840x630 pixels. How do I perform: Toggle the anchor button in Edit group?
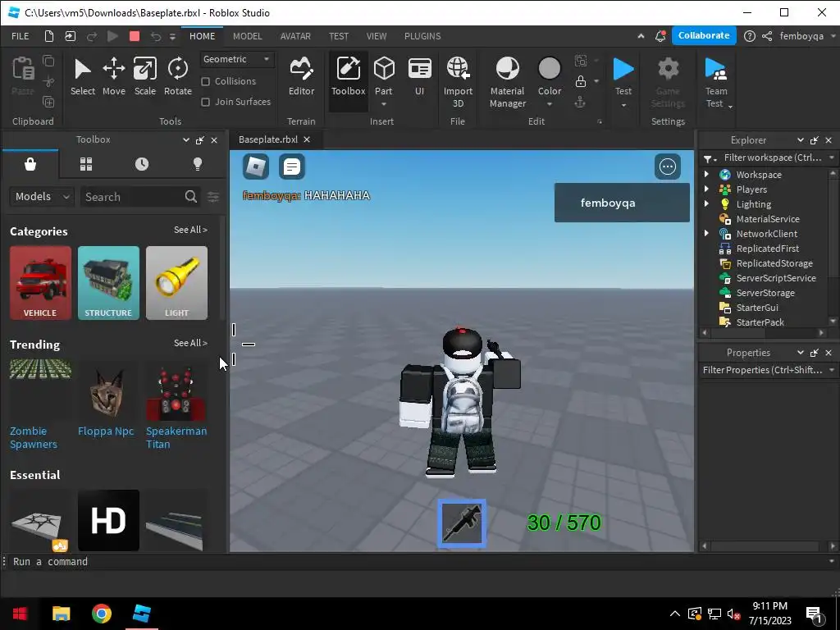(x=580, y=102)
